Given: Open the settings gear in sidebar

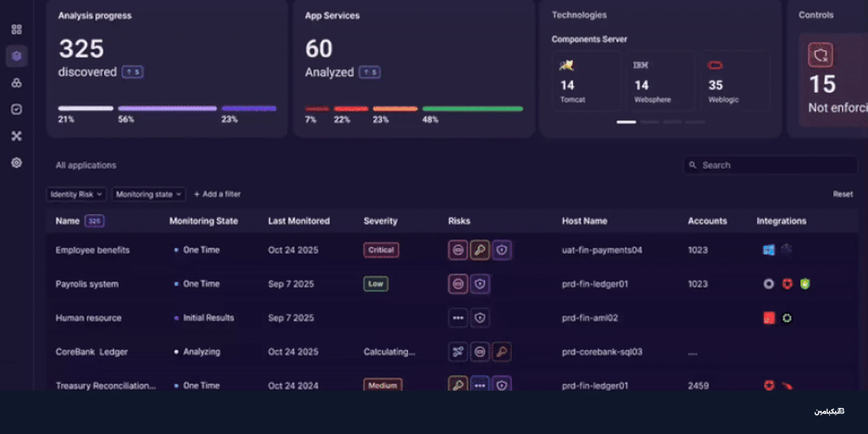Looking at the screenshot, I should [x=16, y=163].
